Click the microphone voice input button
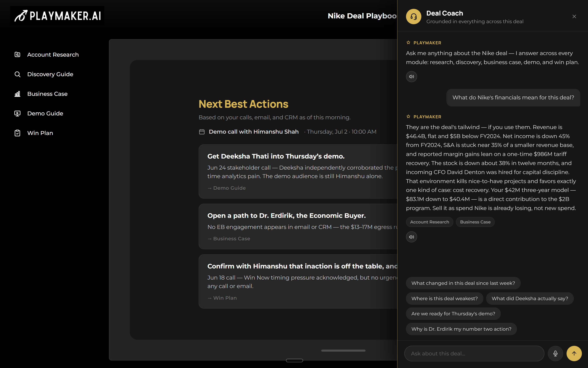 (555, 353)
